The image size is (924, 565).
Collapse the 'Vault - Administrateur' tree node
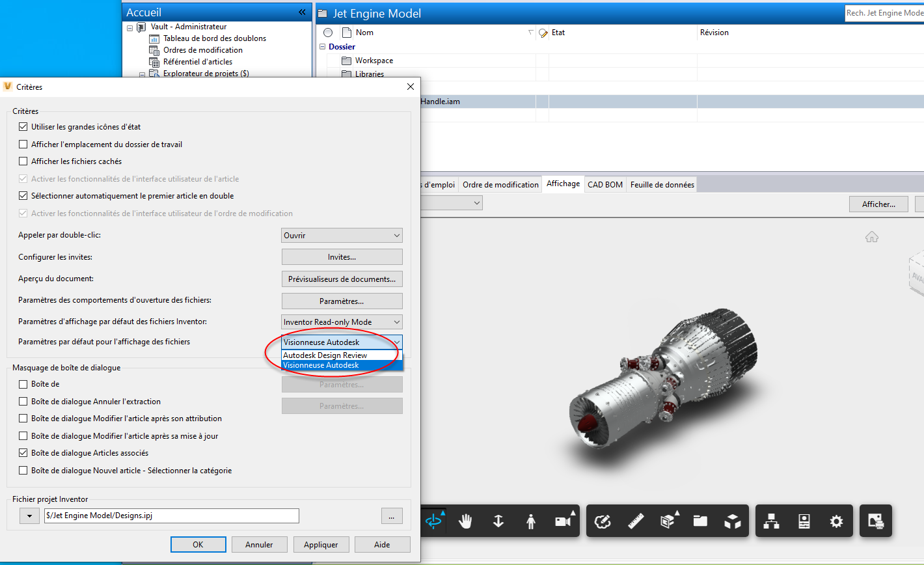[129, 27]
